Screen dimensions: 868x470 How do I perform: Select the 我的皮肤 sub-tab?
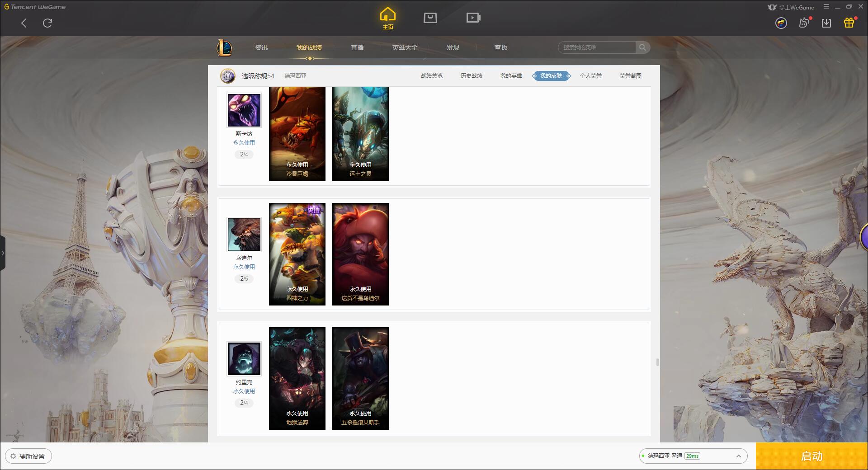[551, 76]
